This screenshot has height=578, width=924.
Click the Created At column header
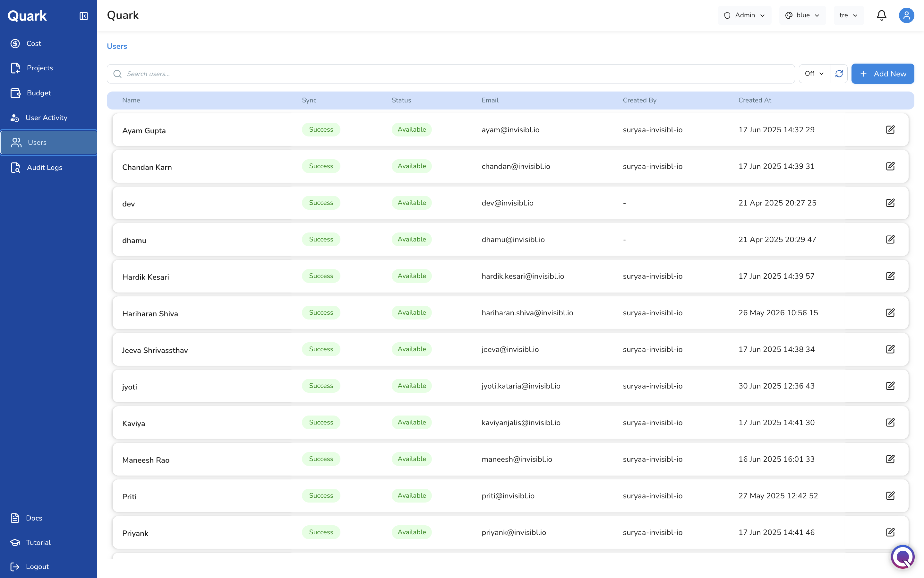(755, 100)
